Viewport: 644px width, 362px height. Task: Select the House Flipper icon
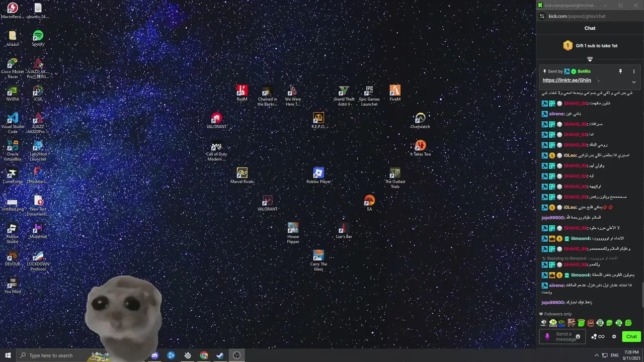293,233
